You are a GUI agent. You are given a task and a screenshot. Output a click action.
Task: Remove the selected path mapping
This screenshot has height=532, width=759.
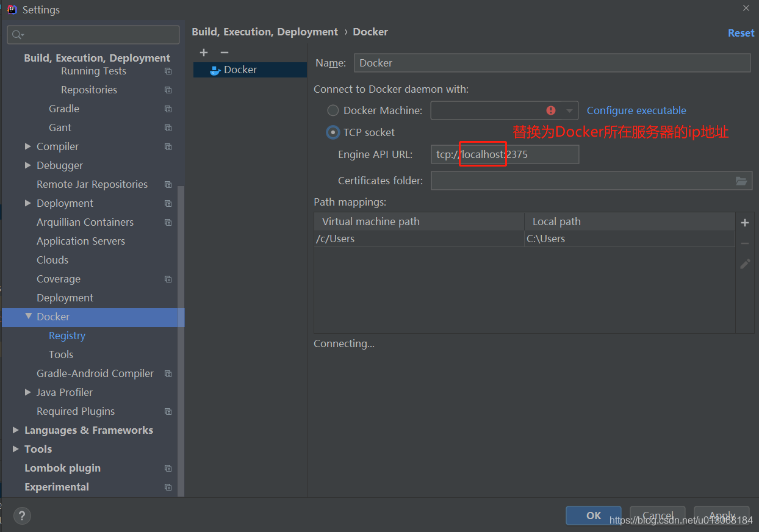[745, 243]
